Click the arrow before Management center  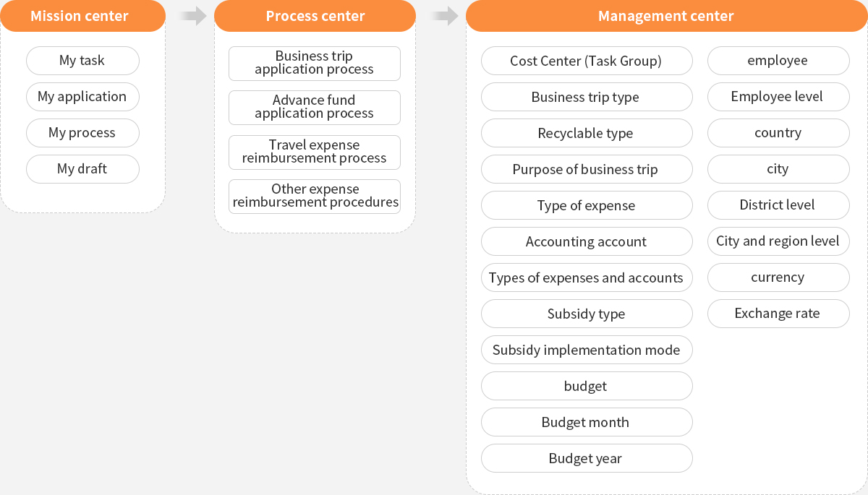coord(445,16)
